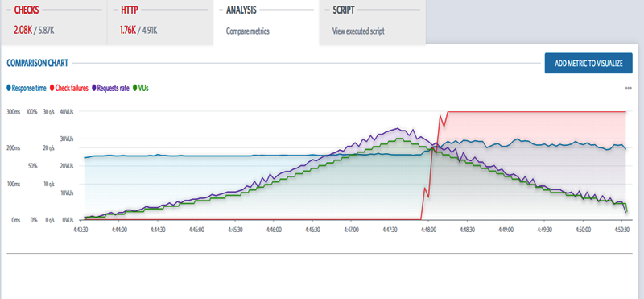Click the 10VUs y-axis label

click(67, 193)
